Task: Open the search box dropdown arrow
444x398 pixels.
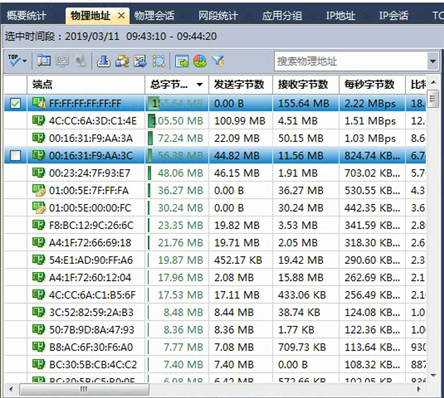Action: (433, 61)
